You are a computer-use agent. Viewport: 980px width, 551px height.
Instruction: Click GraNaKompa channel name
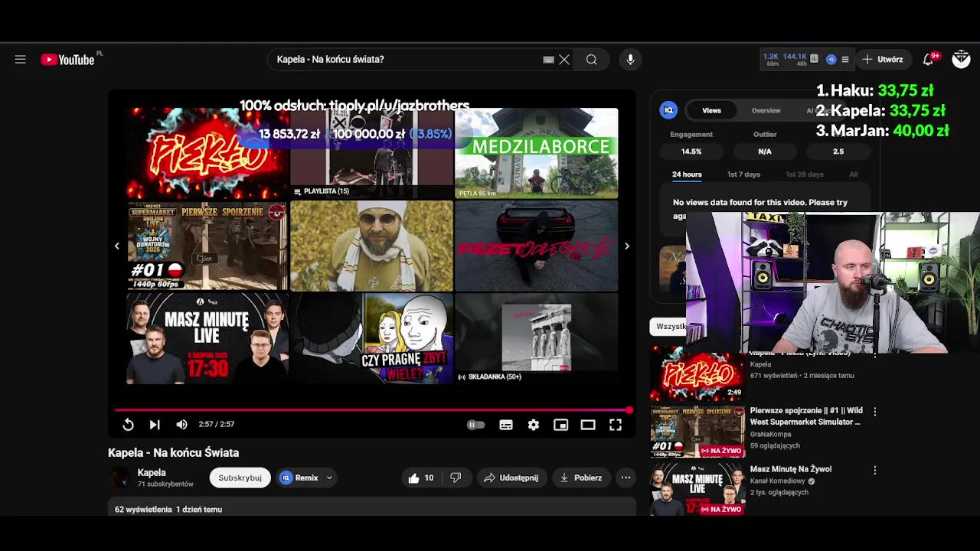click(x=771, y=435)
